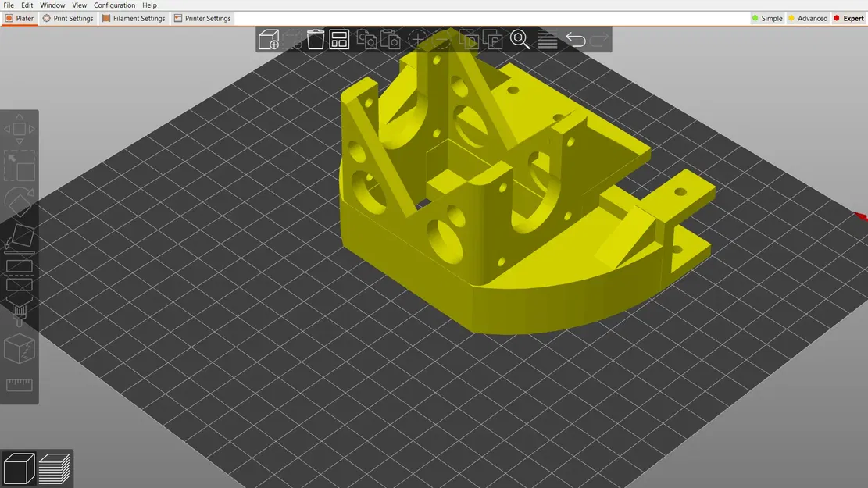Arrange objects on the build plate

click(338, 39)
